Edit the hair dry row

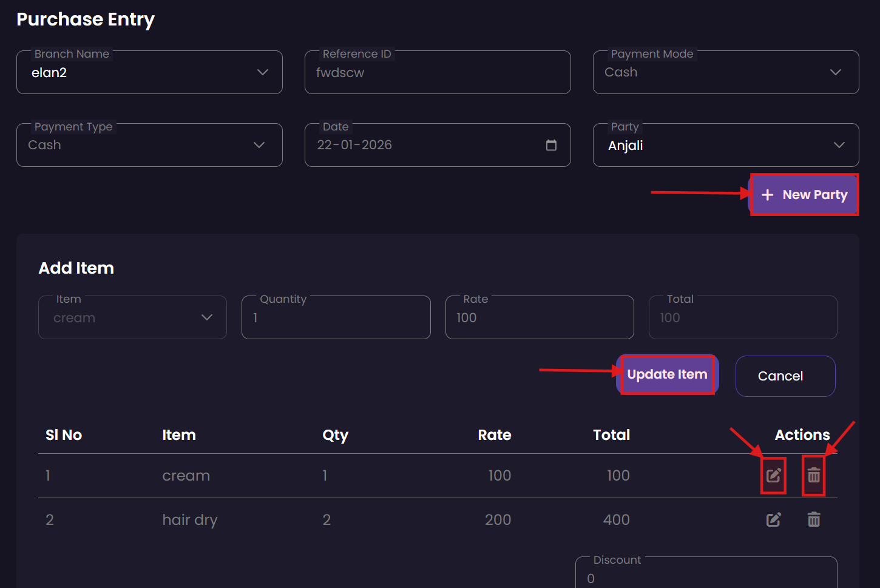[x=773, y=519]
